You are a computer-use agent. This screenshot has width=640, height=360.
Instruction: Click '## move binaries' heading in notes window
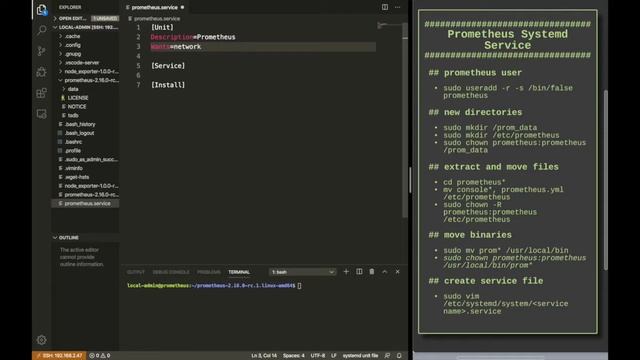pos(470,235)
